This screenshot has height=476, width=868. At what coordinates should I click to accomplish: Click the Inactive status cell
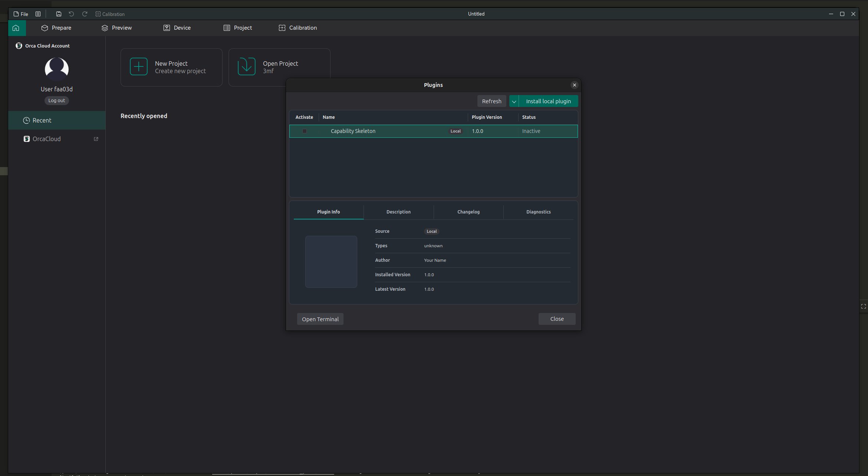(531, 131)
